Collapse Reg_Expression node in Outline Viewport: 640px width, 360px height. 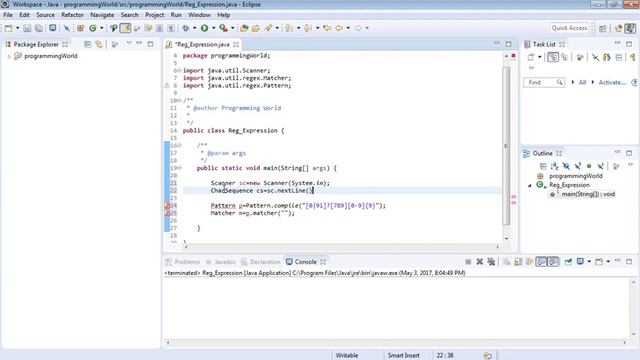[x=530, y=185]
